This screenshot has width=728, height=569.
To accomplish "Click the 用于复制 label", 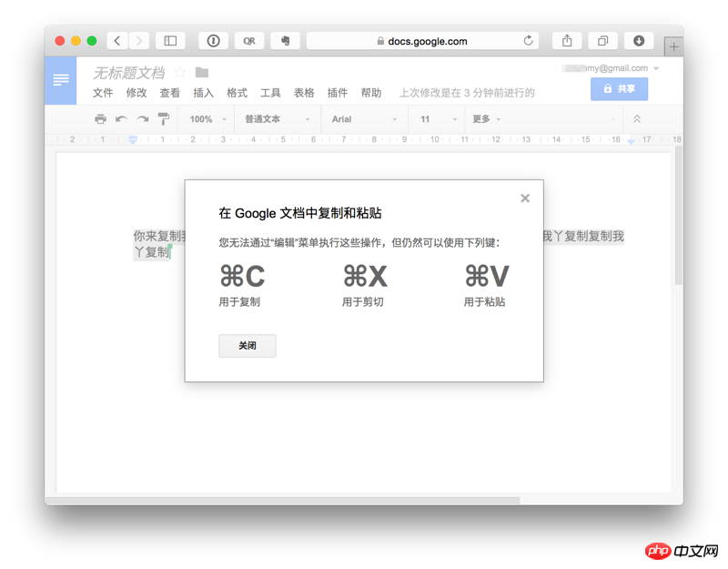I will tap(239, 302).
